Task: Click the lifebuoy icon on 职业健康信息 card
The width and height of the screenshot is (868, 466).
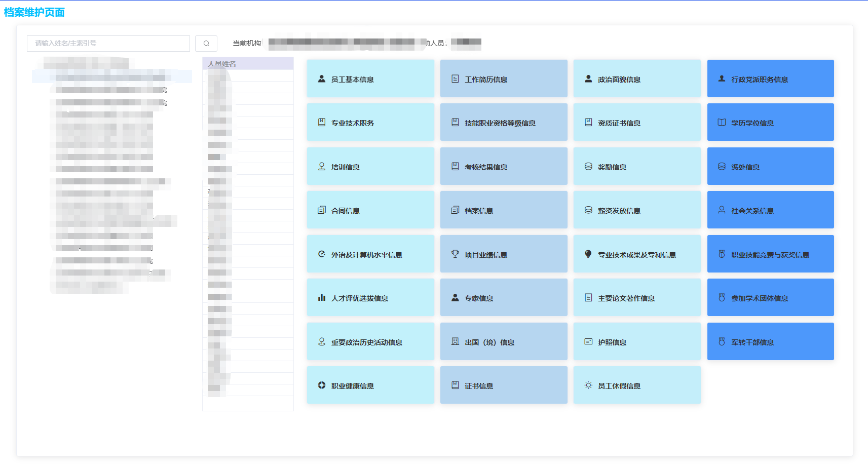Action: click(321, 385)
